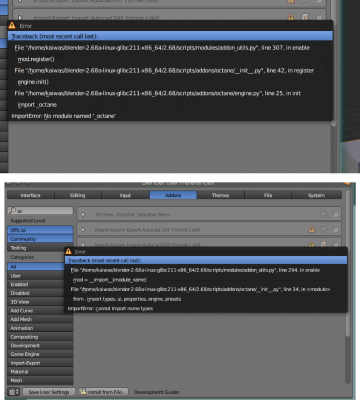Click the Save User Settings button
This screenshot has width=360, height=400.
(x=49, y=392)
